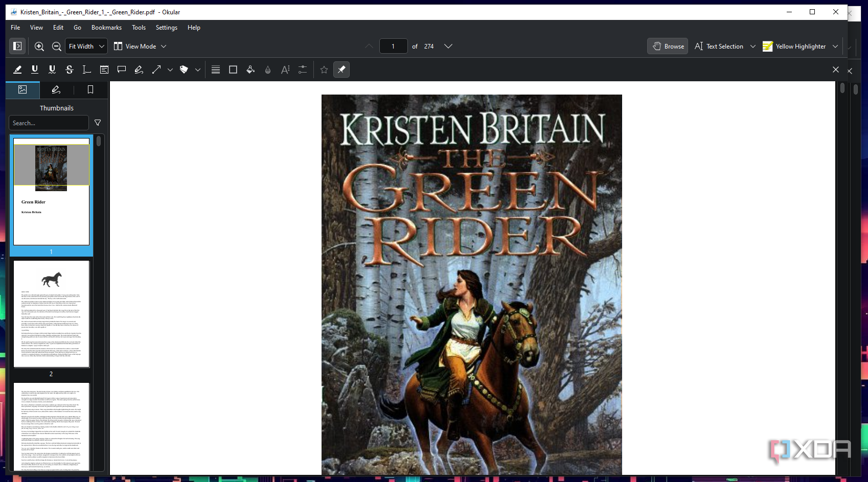The height and width of the screenshot is (482, 868).
Task: Maximize the Okular window
Action: tap(812, 12)
